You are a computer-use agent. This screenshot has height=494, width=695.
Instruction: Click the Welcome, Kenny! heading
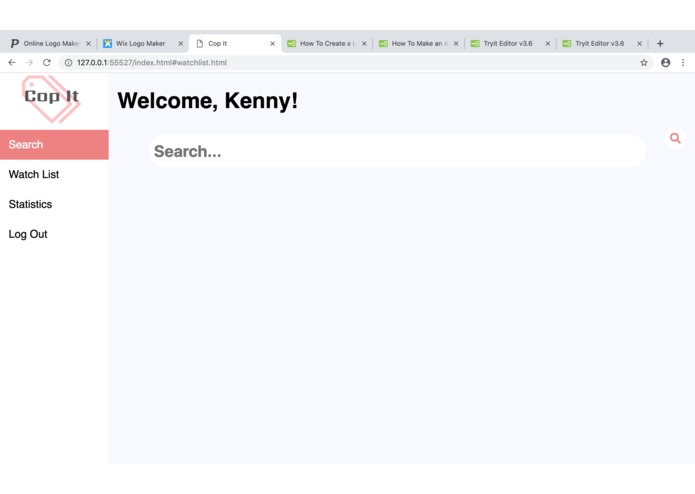pyautogui.click(x=207, y=101)
